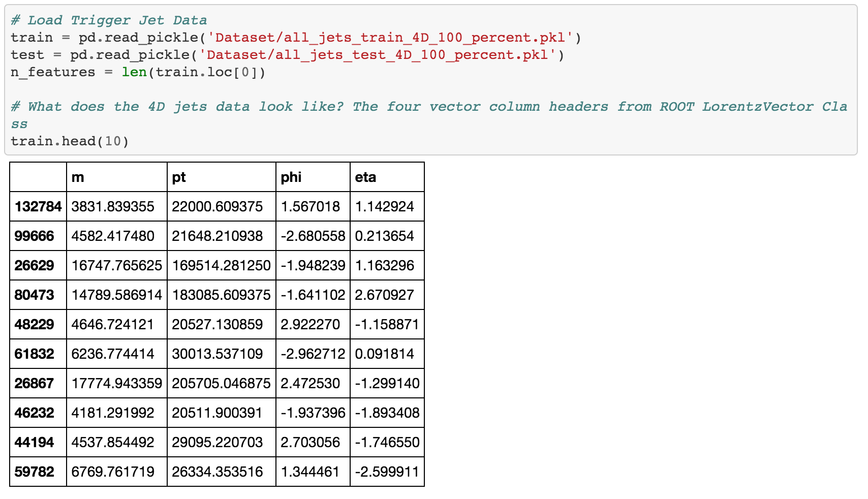Click phi value 2.703056

click(x=311, y=442)
